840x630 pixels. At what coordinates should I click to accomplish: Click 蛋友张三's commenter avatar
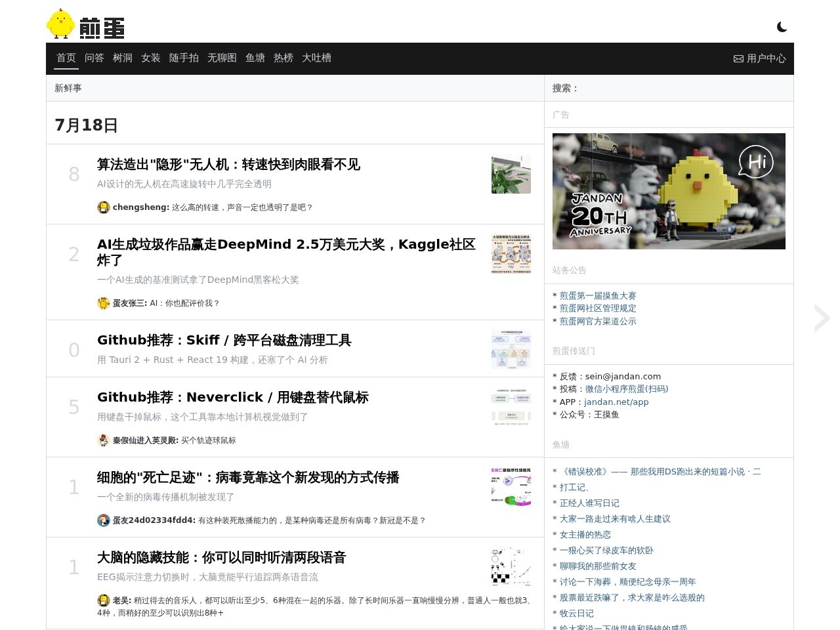(103, 303)
